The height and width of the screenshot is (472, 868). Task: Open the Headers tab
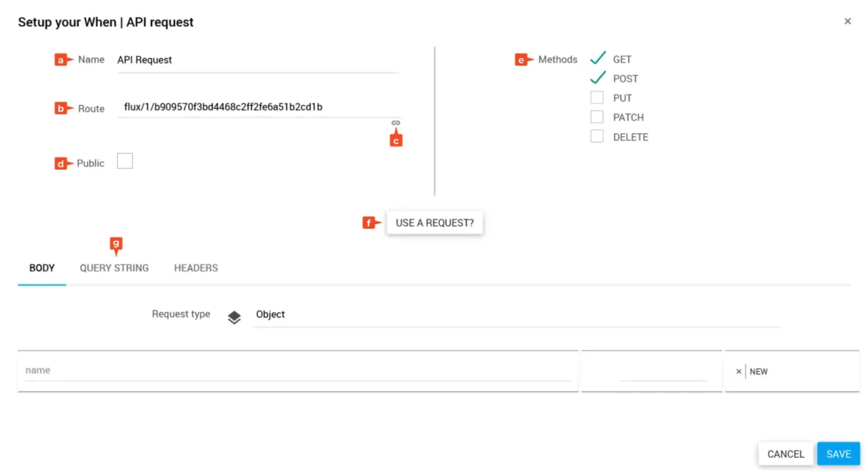pyautogui.click(x=196, y=268)
